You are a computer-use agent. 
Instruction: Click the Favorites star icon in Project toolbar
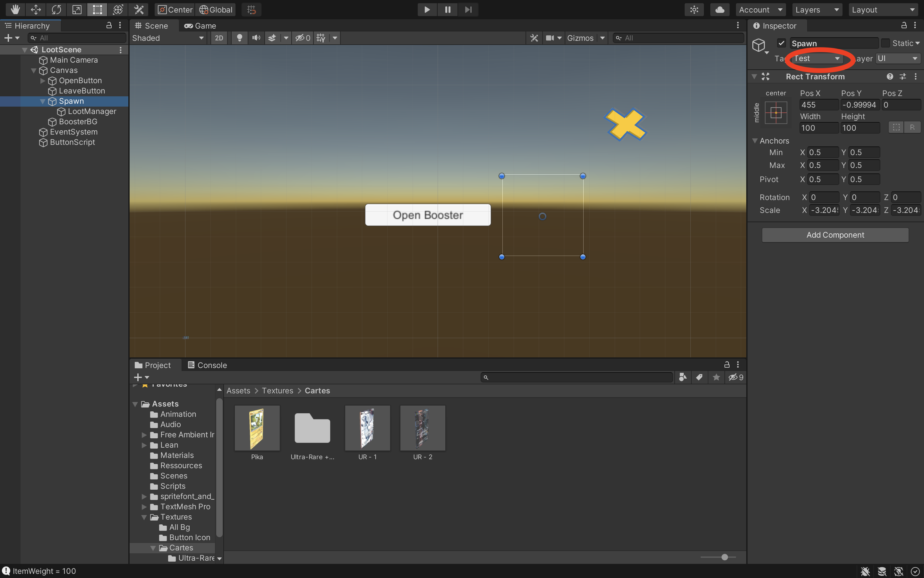pos(716,377)
